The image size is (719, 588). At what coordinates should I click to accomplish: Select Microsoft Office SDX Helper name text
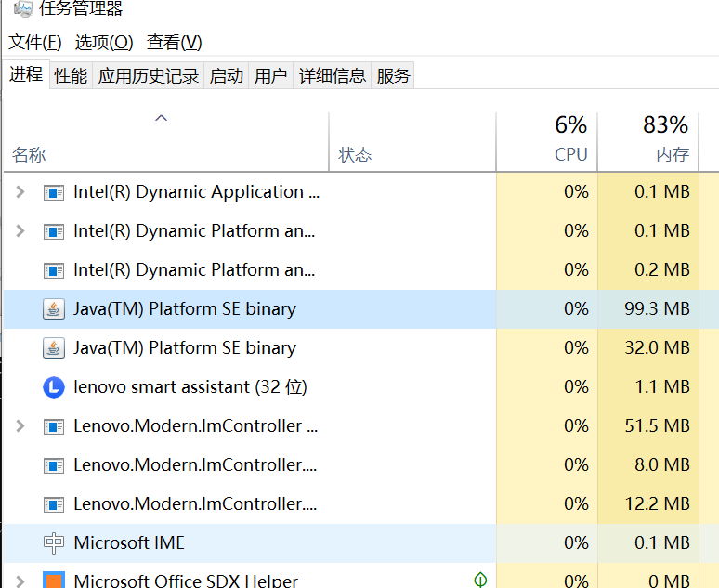coord(186,581)
